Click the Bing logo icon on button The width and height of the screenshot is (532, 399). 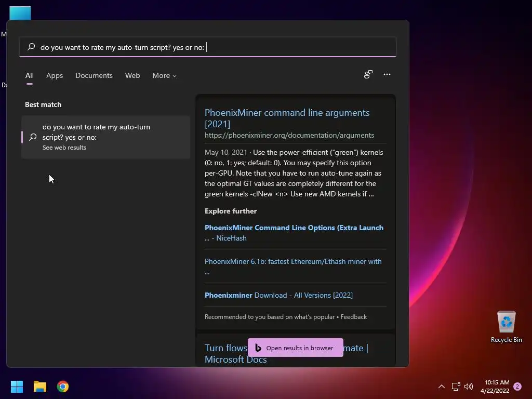(x=258, y=348)
